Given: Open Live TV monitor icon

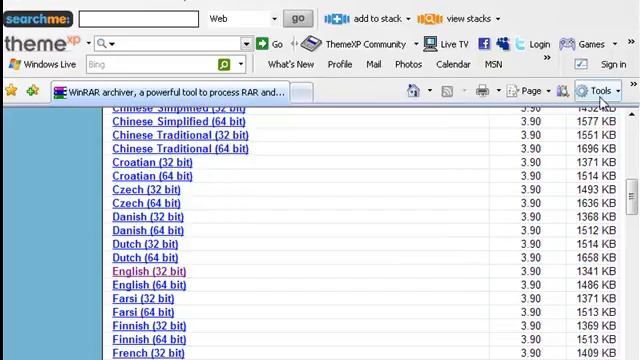Looking at the screenshot, I should point(430,44).
